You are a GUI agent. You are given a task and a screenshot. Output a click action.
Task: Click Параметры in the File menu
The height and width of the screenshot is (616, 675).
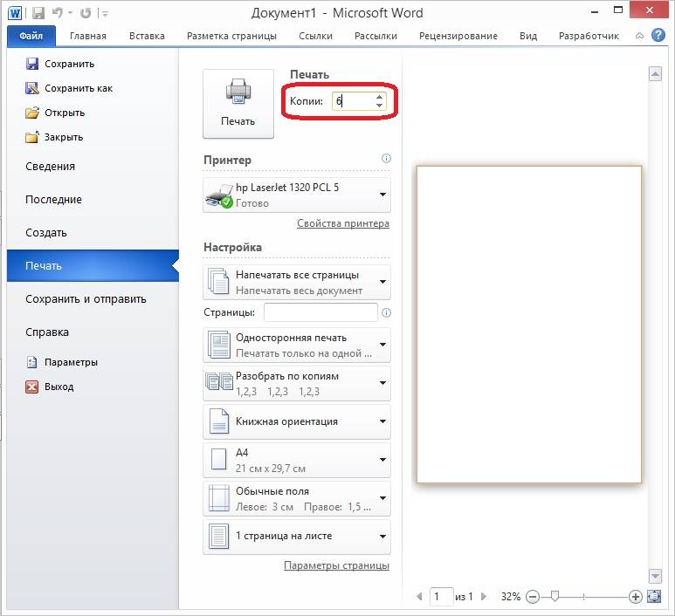62,362
